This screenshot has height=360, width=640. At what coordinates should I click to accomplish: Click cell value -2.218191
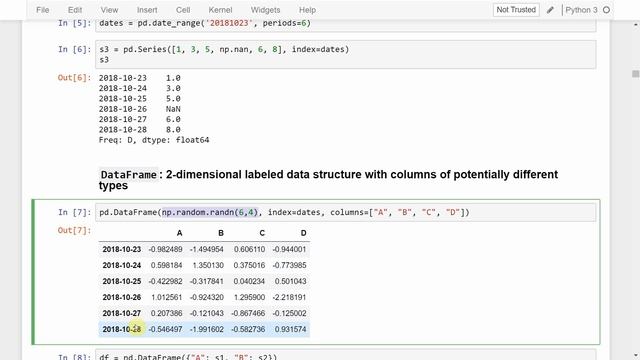pos(289,297)
